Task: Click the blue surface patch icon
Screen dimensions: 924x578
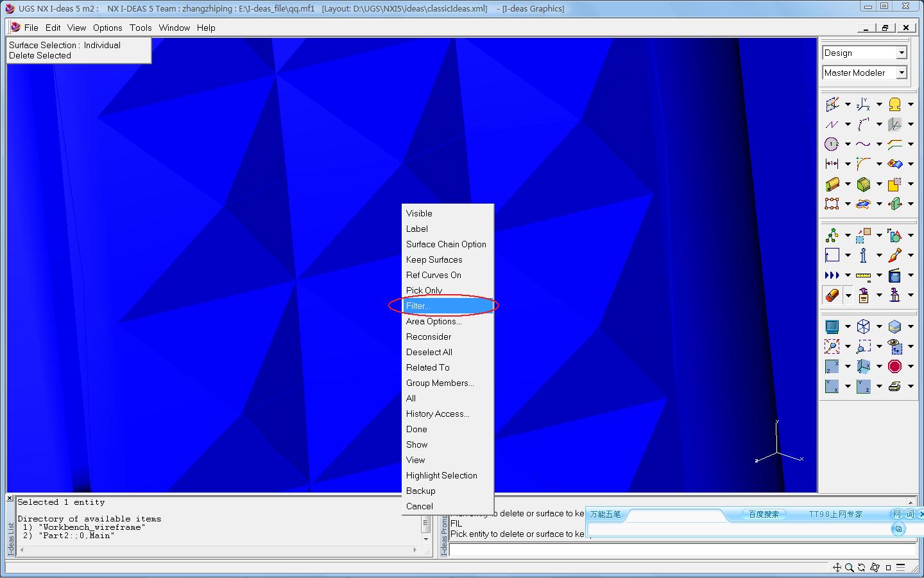Action: (x=895, y=164)
